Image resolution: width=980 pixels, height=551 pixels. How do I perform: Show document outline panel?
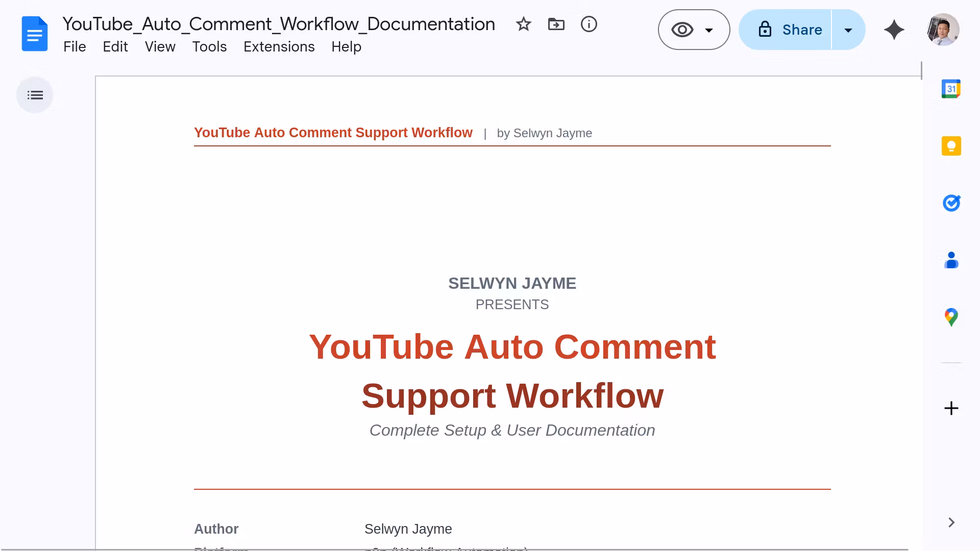35,95
